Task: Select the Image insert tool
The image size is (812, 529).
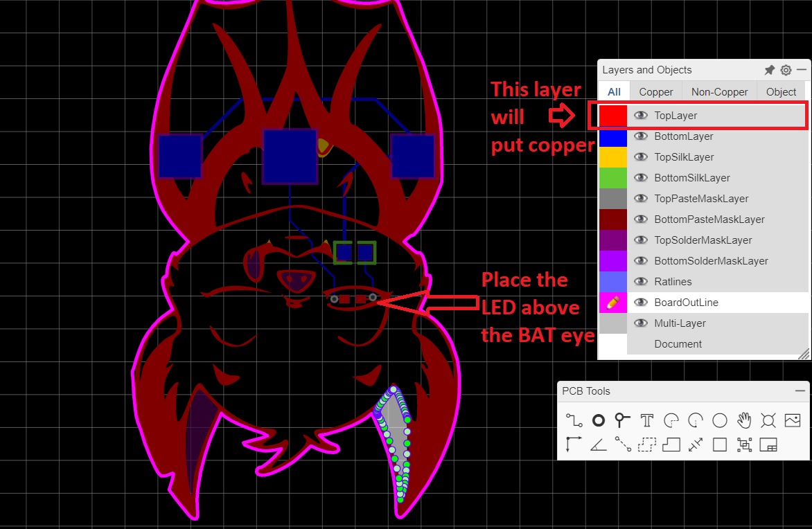Action: (x=792, y=420)
